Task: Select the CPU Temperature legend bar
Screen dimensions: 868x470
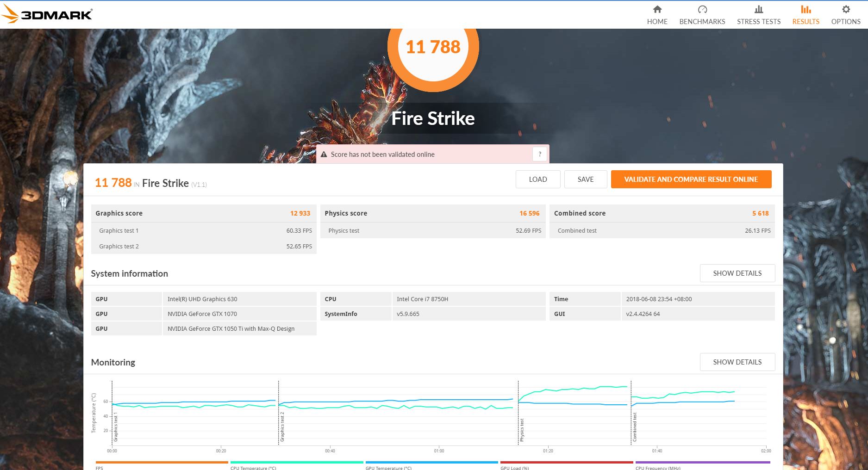Action: 297,462
